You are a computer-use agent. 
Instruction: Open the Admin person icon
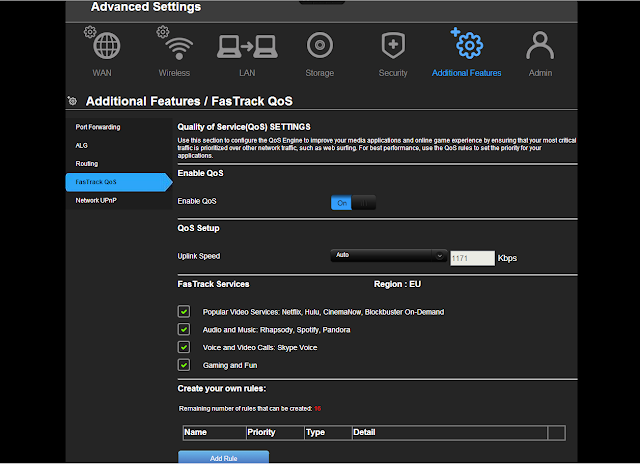pos(541,47)
